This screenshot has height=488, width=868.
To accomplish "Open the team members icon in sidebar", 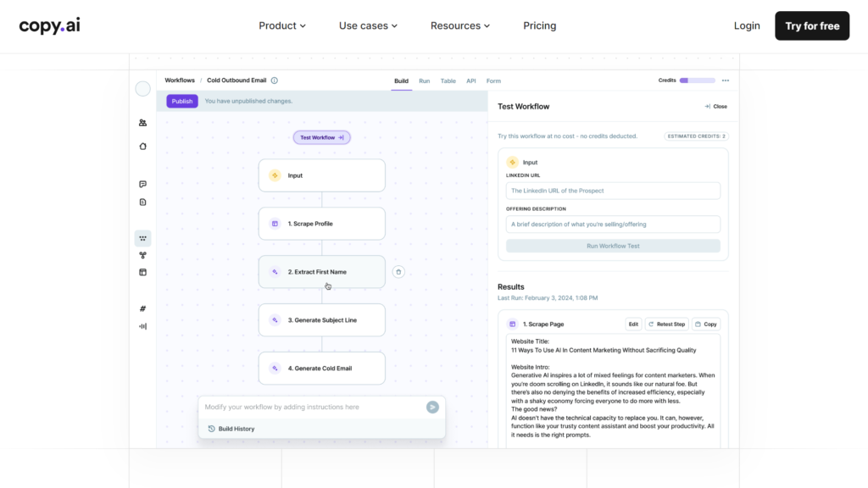I will [142, 123].
